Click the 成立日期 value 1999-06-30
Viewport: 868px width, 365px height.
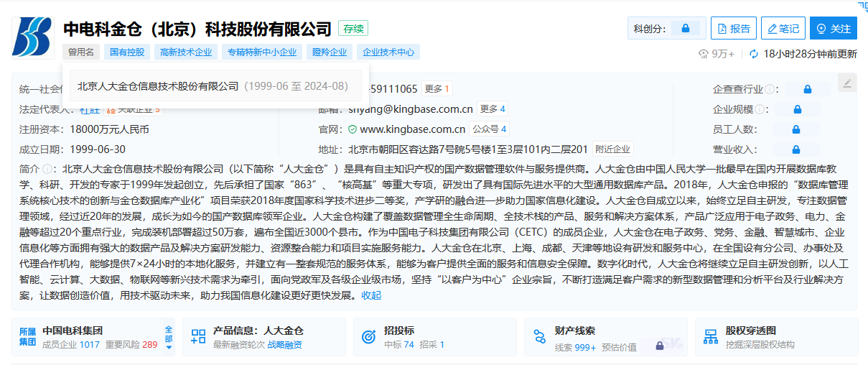point(98,149)
